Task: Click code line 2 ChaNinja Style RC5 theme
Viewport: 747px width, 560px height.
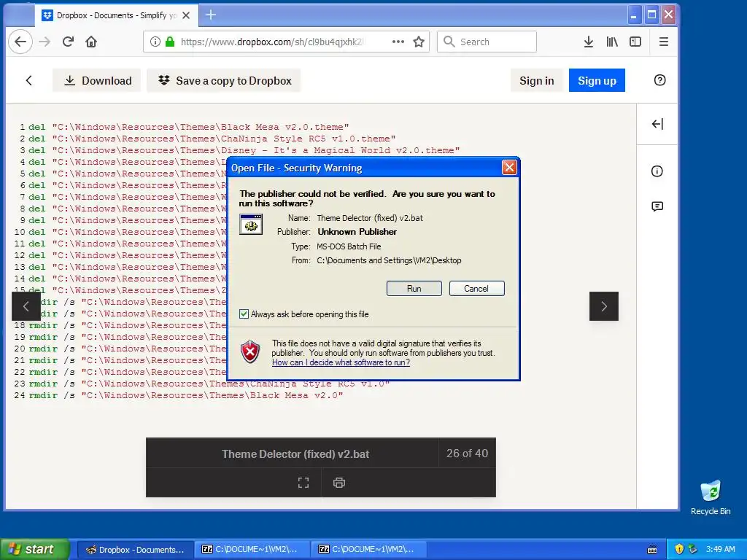Action: pos(212,139)
